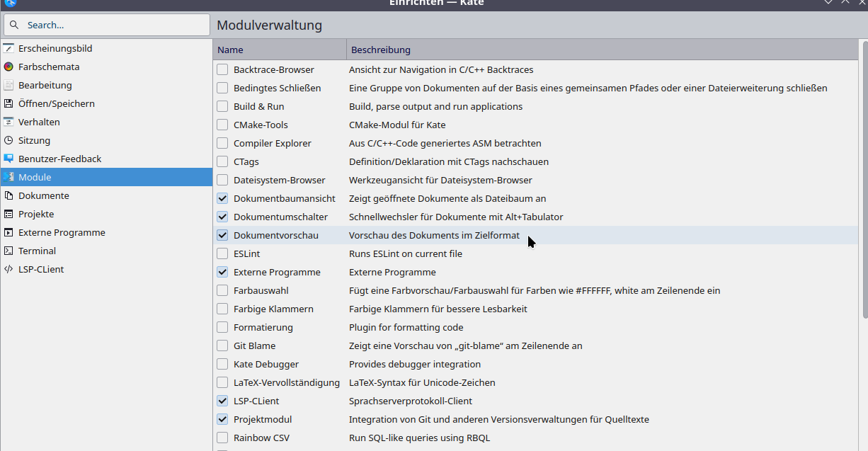Enable the Dateisystem-Browser checkbox
This screenshot has width=868, height=451.
222,180
